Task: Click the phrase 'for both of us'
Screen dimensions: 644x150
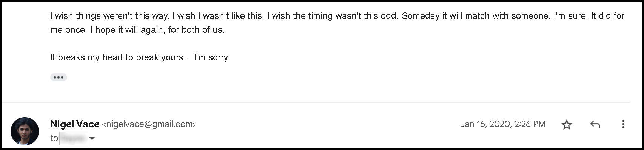Action: [x=196, y=30]
